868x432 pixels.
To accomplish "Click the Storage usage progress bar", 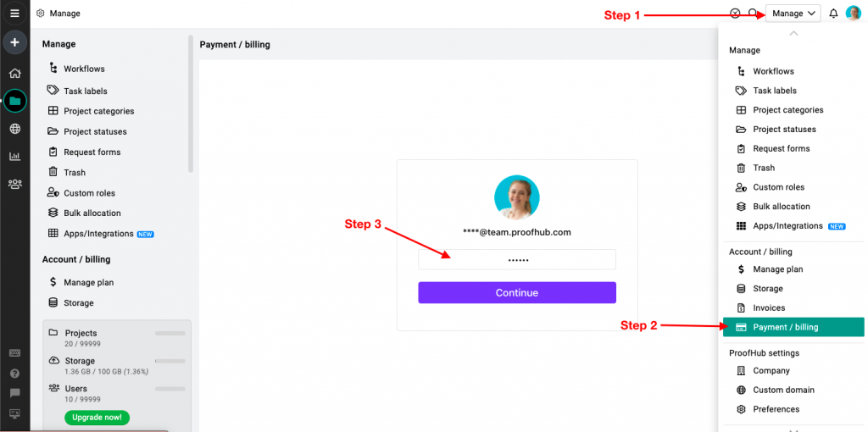I will pos(170,361).
